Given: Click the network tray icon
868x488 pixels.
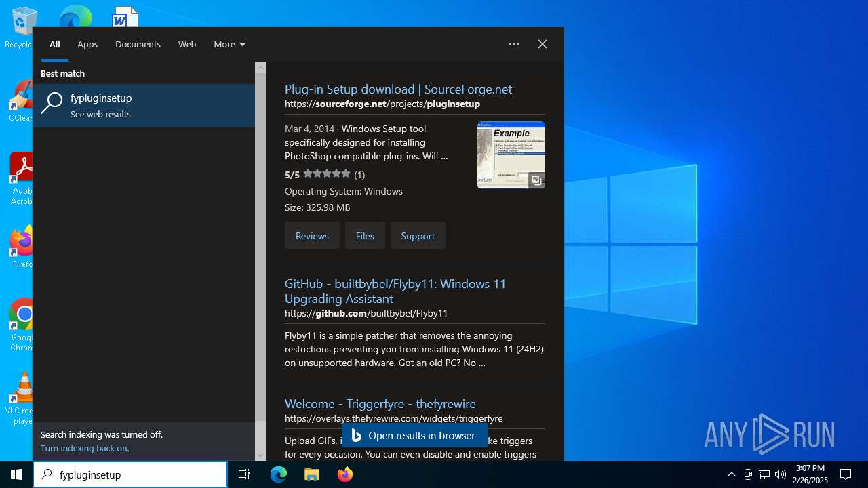Looking at the screenshot, I should click(x=764, y=474).
